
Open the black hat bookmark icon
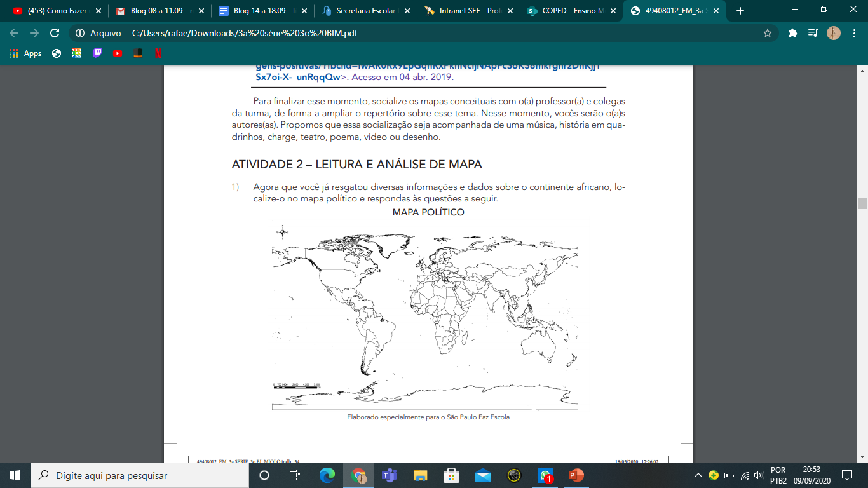137,53
